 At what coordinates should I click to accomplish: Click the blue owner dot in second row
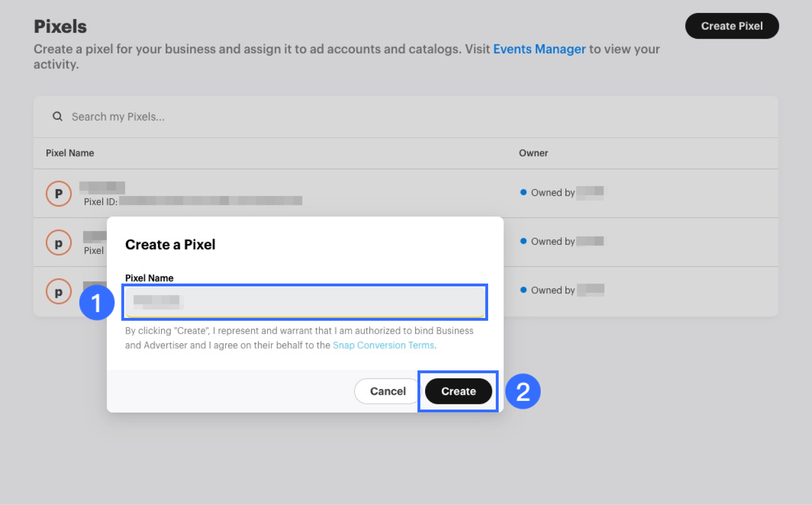pyautogui.click(x=524, y=241)
